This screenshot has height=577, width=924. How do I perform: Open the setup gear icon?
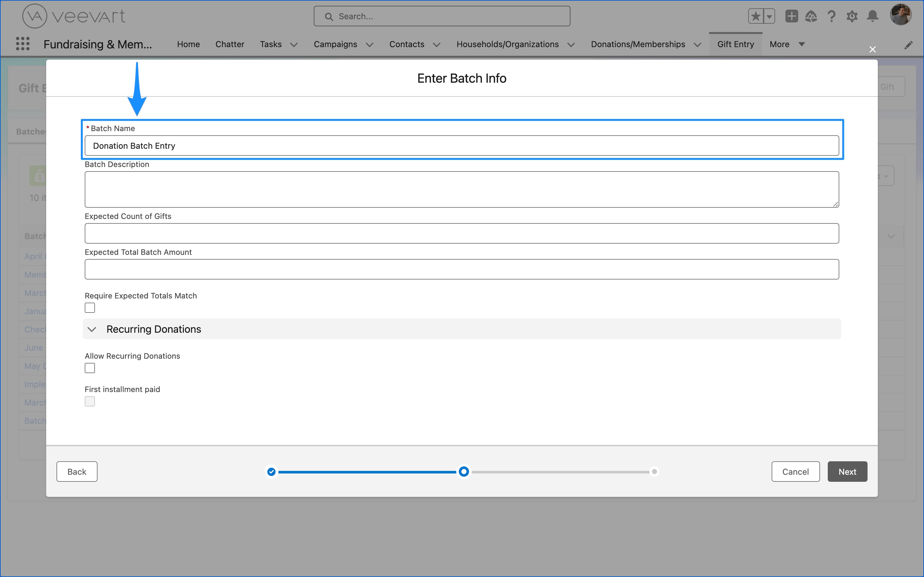(x=852, y=16)
